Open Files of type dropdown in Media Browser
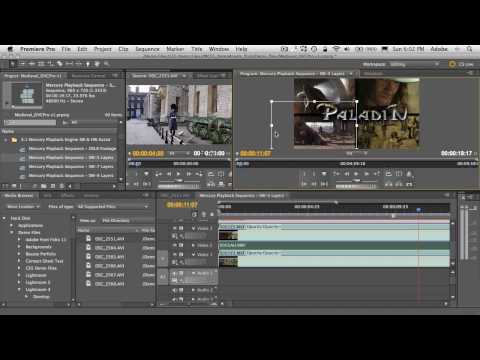Screen dimensions: 480x360 [112, 207]
